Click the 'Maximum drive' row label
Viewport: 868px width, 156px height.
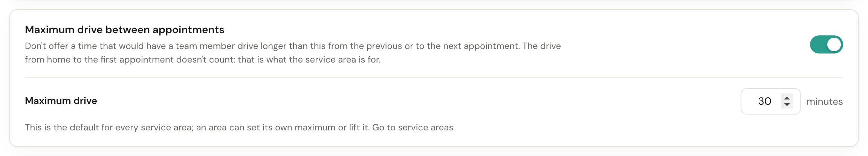tap(61, 101)
